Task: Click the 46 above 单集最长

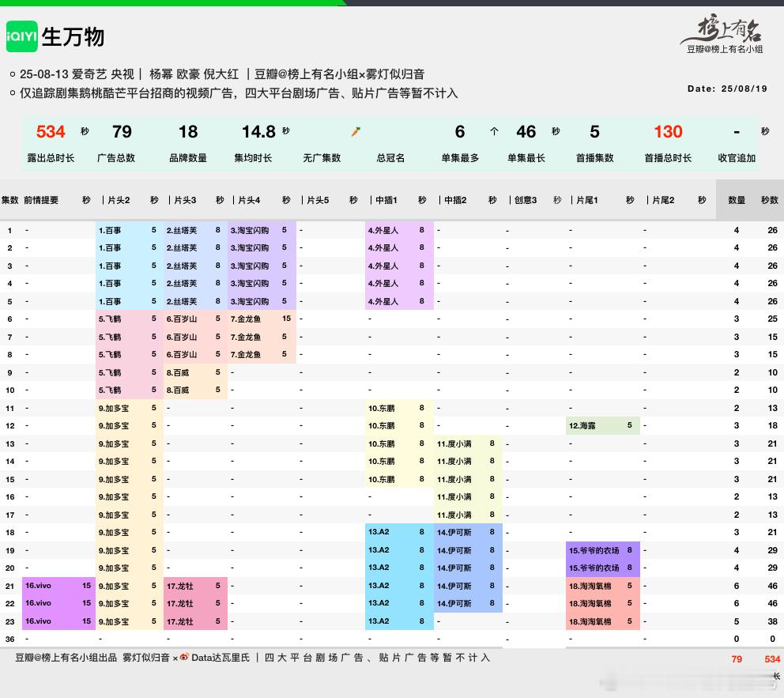Action: pyautogui.click(x=526, y=131)
